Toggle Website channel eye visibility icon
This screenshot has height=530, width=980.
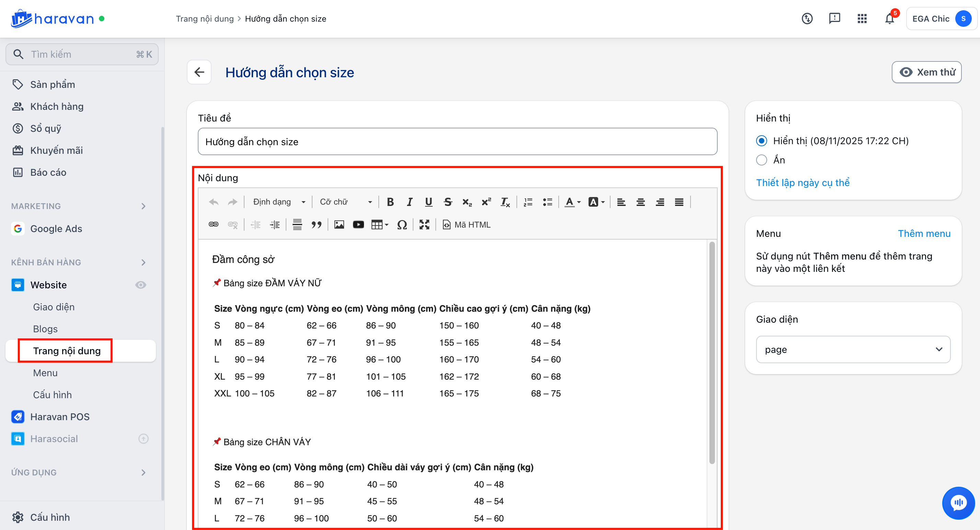coord(140,285)
